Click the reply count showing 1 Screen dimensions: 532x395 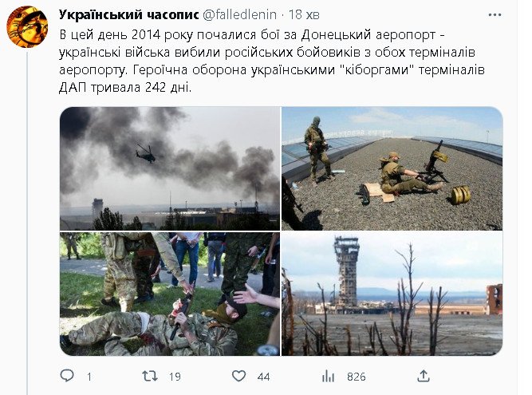[89, 377]
